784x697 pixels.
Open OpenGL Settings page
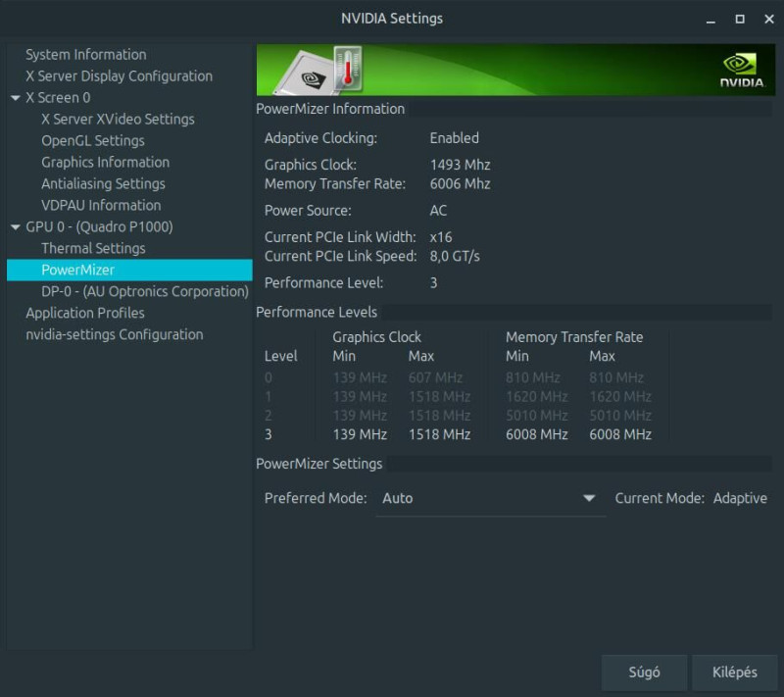click(x=93, y=140)
